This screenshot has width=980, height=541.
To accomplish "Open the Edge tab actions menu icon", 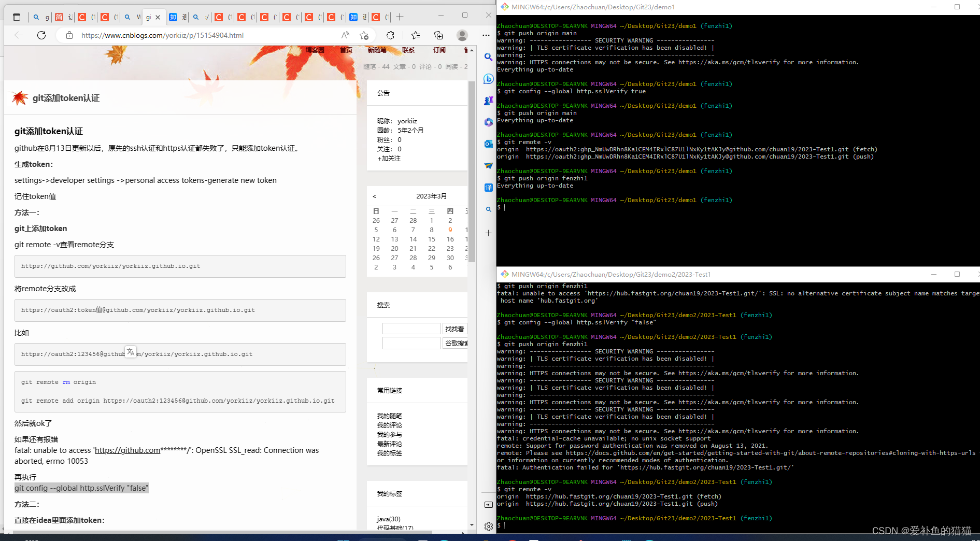I will click(17, 17).
